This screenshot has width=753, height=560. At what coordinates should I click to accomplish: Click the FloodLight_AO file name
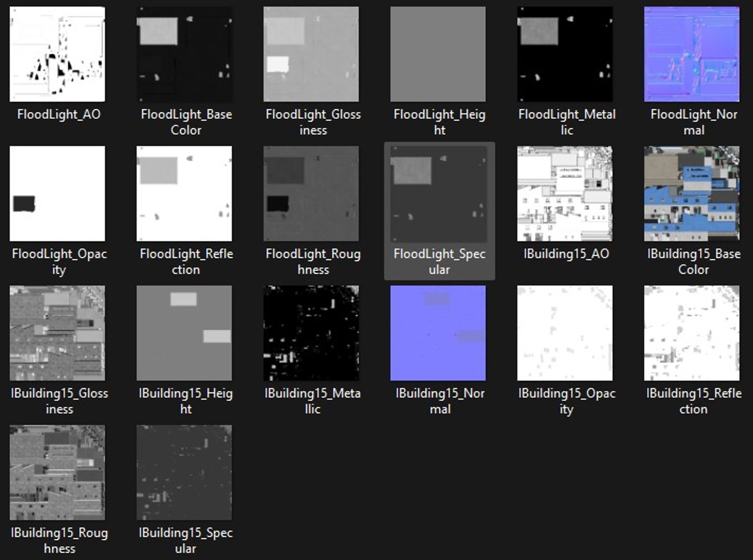pyautogui.click(x=59, y=114)
